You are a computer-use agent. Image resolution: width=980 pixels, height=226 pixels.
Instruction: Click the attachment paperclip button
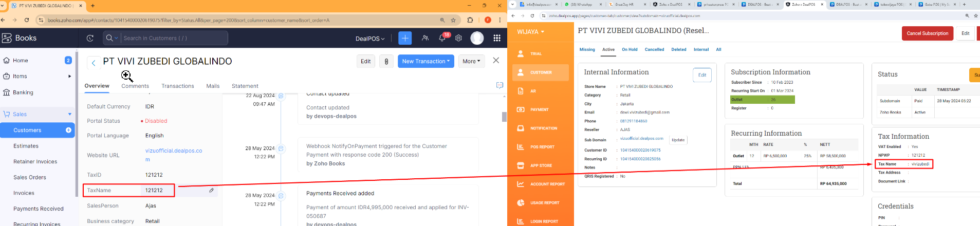pyautogui.click(x=386, y=61)
